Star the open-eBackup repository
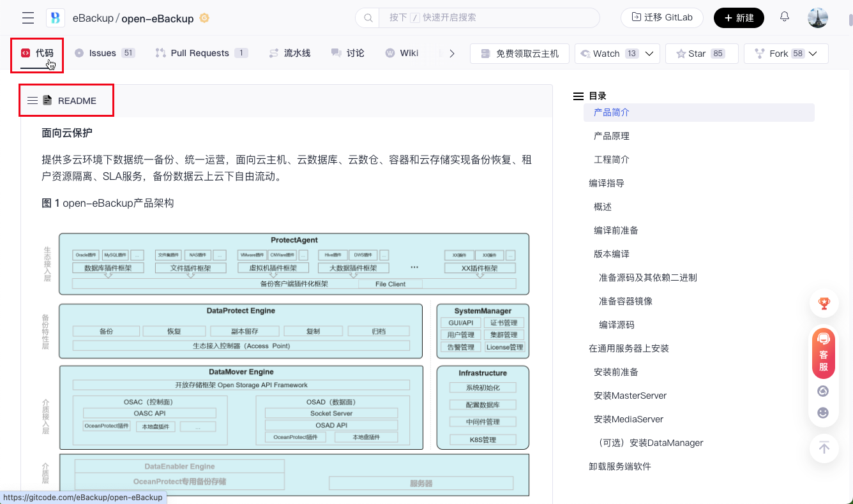The height and width of the screenshot is (504, 853). 701,54
